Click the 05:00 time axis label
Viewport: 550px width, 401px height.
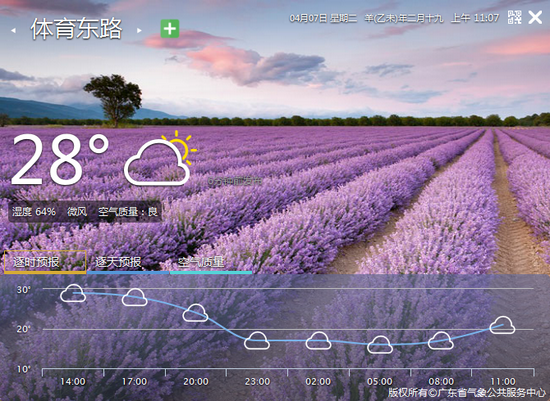tap(380, 381)
